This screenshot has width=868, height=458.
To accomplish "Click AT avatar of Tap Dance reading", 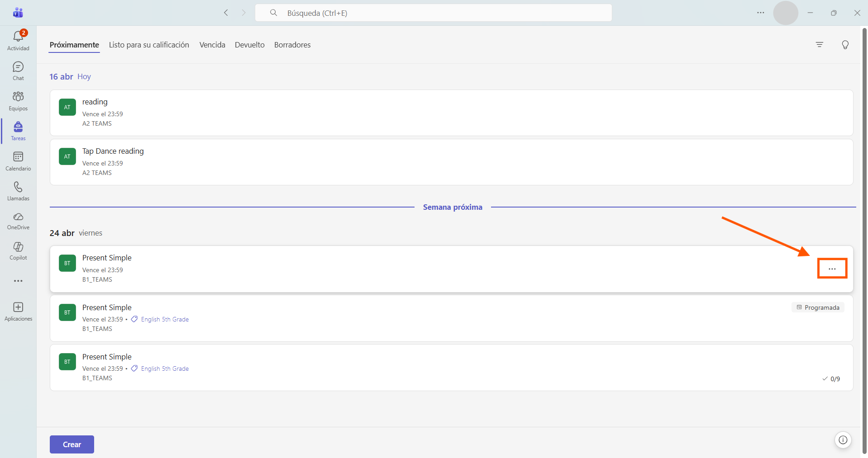I will point(67,156).
